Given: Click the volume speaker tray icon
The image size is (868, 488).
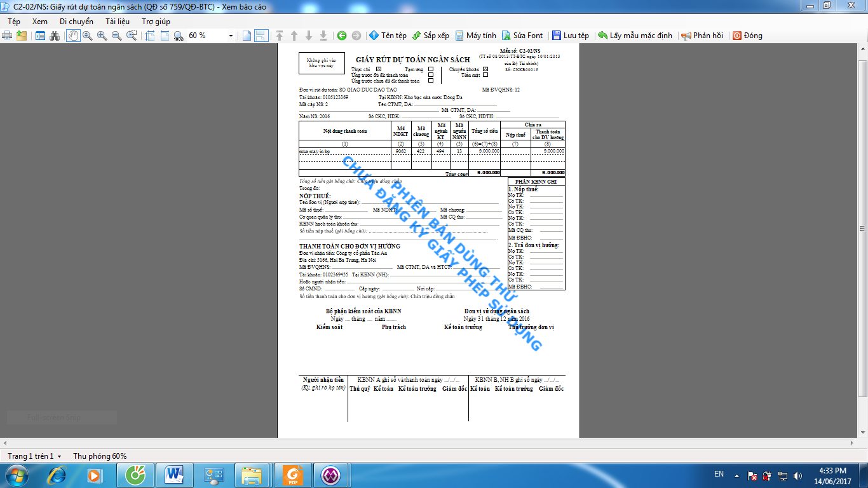Looking at the screenshot, I should pyautogui.click(x=798, y=475).
